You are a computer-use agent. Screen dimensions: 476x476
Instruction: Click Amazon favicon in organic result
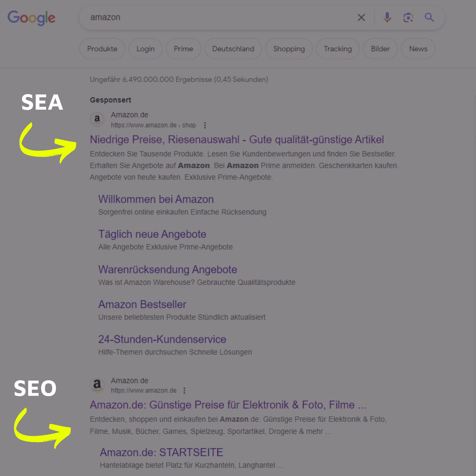point(97,385)
